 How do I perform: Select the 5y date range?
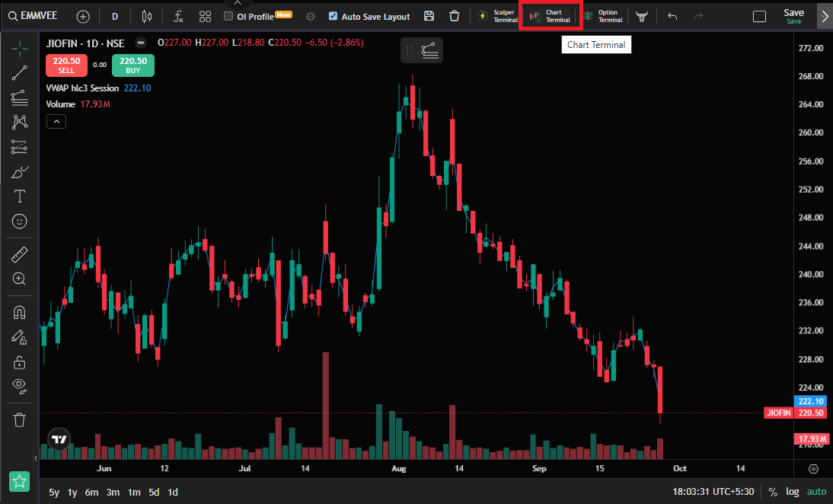point(54,493)
